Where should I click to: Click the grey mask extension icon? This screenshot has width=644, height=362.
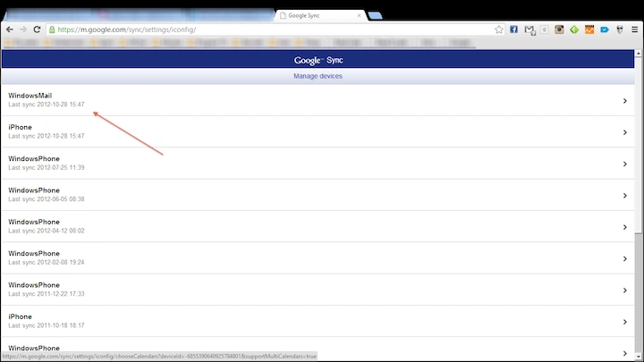tap(620, 29)
